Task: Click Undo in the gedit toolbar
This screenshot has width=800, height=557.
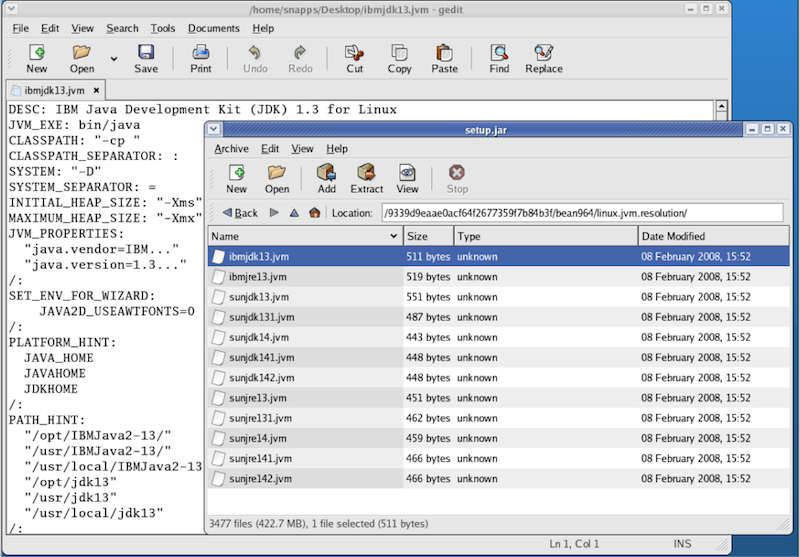Action: point(255,59)
